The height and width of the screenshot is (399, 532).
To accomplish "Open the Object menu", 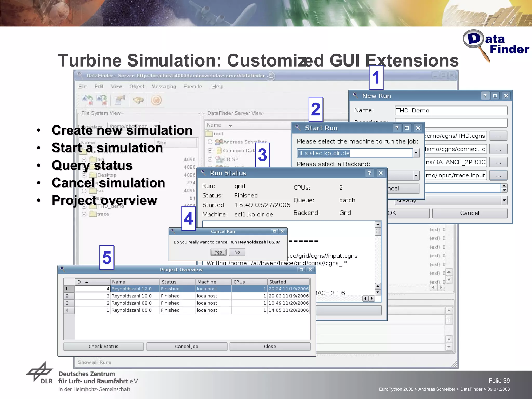I will coord(137,87).
